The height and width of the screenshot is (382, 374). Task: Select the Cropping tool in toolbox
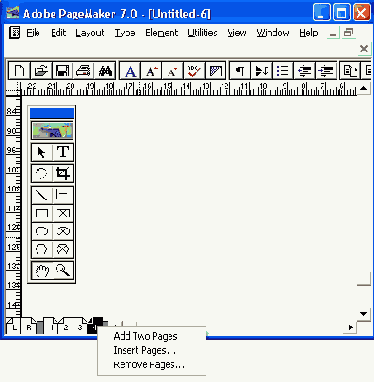point(63,173)
